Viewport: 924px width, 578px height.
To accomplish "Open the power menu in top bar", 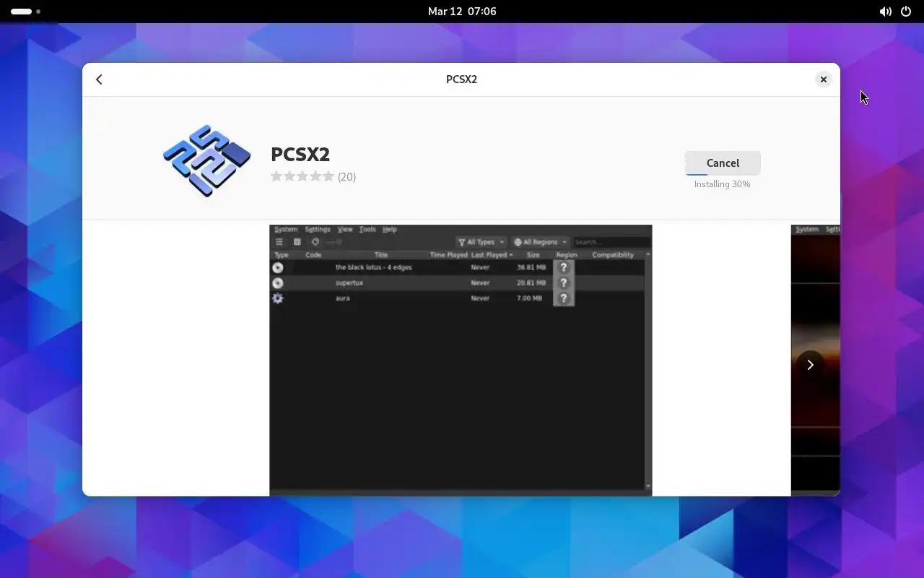I will tap(906, 12).
